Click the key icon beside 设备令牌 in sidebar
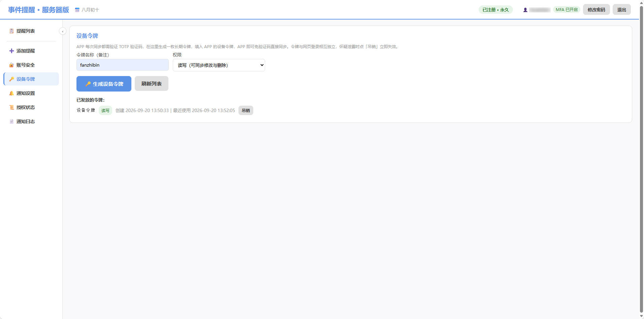644x319 pixels. pos(11,79)
